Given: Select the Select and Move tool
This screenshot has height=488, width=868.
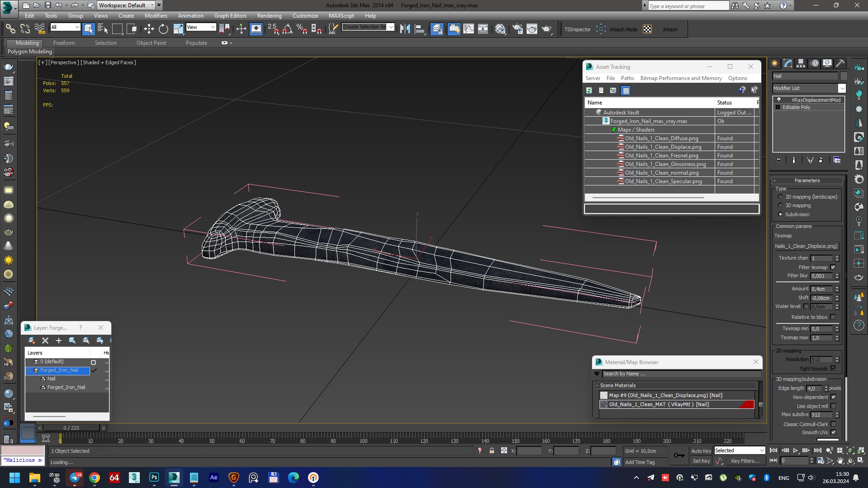Looking at the screenshot, I should point(149,29).
